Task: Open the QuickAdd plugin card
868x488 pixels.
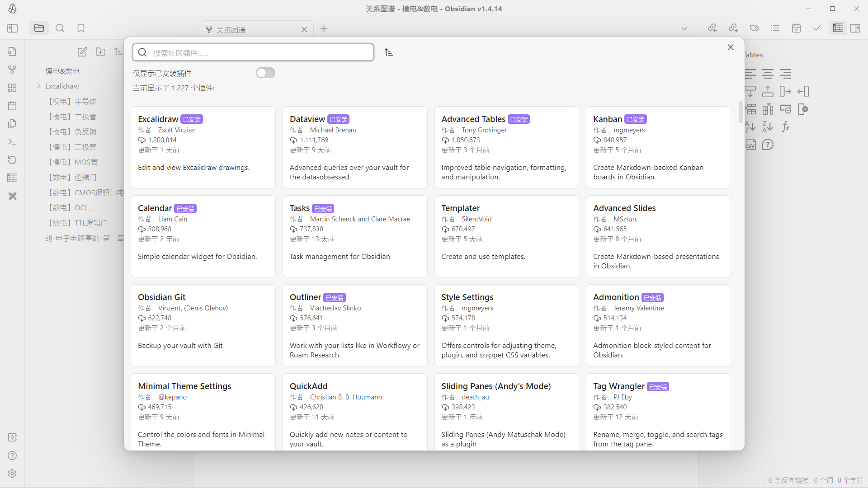Action: 355,412
